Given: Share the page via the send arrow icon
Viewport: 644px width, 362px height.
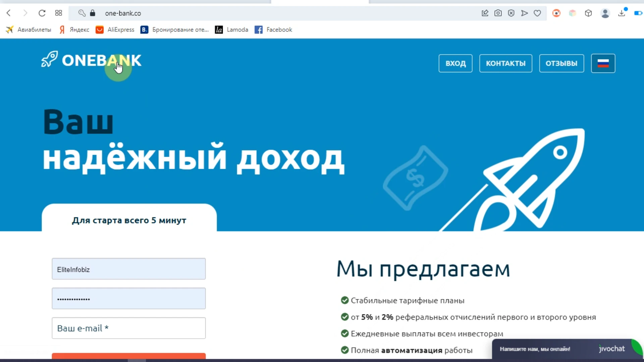Looking at the screenshot, I should [524, 13].
